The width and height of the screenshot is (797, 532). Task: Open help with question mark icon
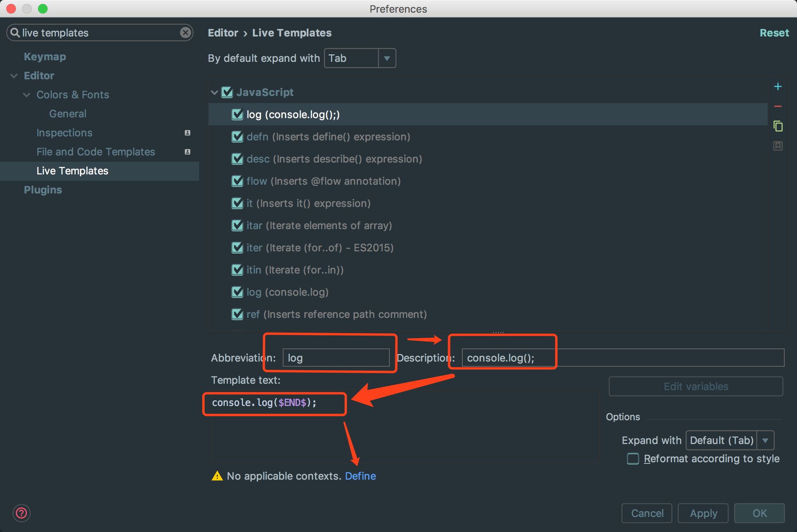21,513
